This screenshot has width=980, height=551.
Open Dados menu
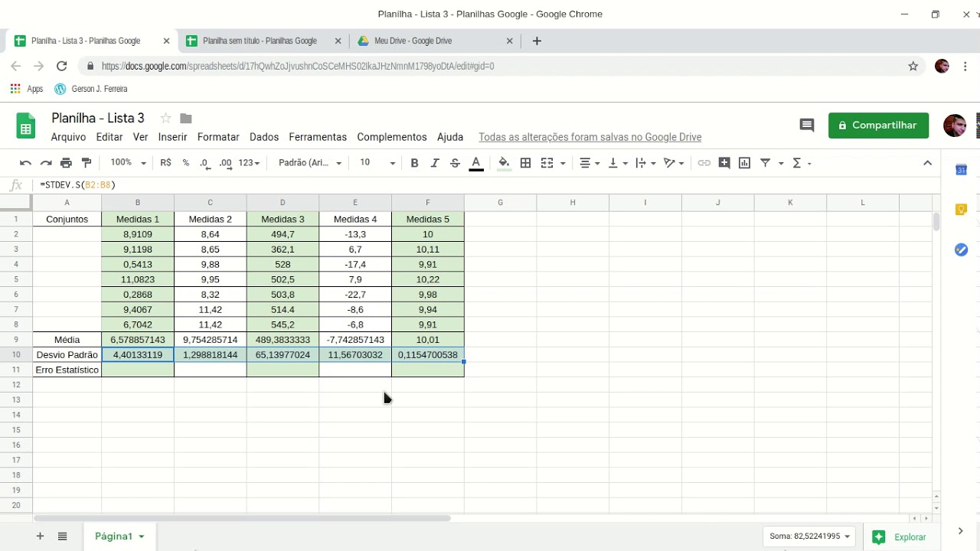coord(264,137)
